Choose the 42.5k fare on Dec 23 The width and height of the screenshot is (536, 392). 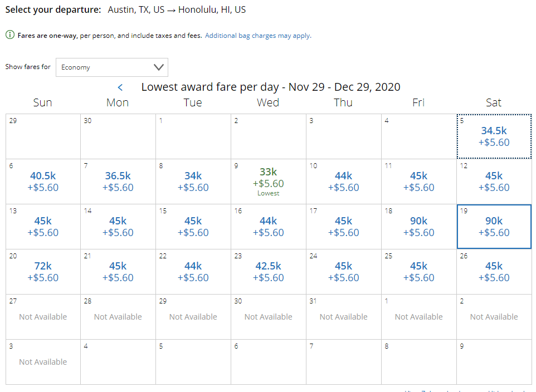tap(269, 272)
